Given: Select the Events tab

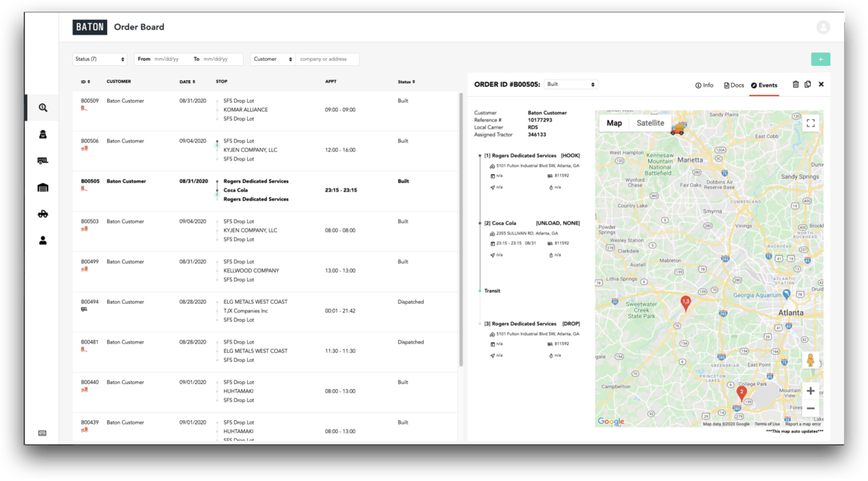Looking at the screenshot, I should point(764,85).
